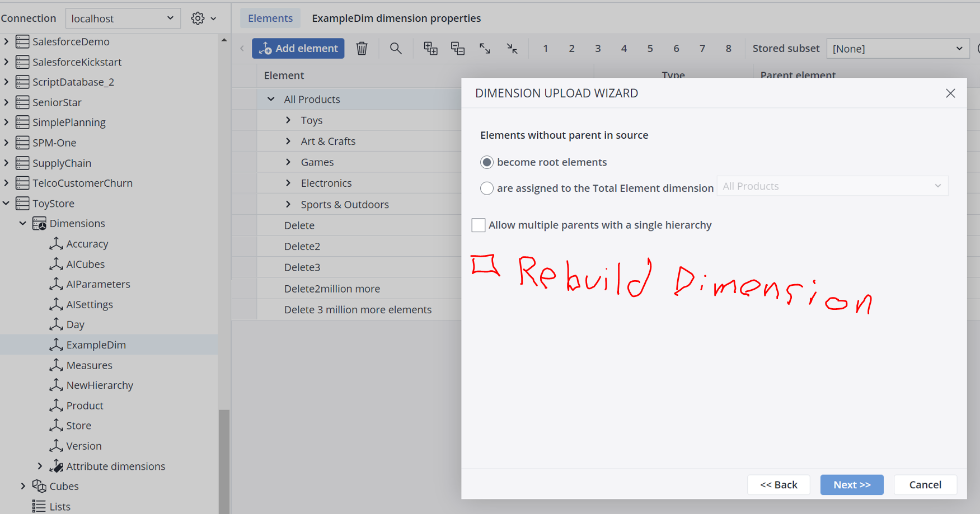Open the localhost connection dropdown
980x514 pixels.
click(123, 18)
